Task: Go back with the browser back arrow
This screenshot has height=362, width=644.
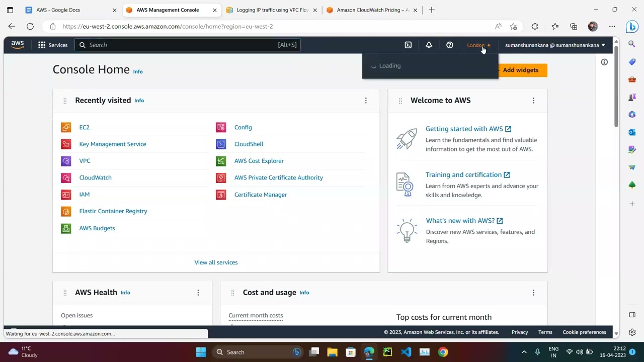Action: click(x=12, y=26)
